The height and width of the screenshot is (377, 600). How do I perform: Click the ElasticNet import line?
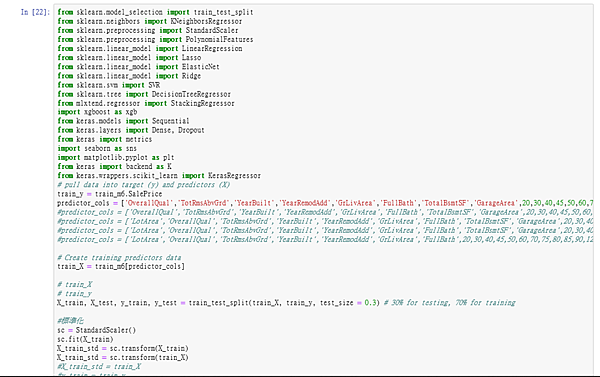tap(139, 67)
